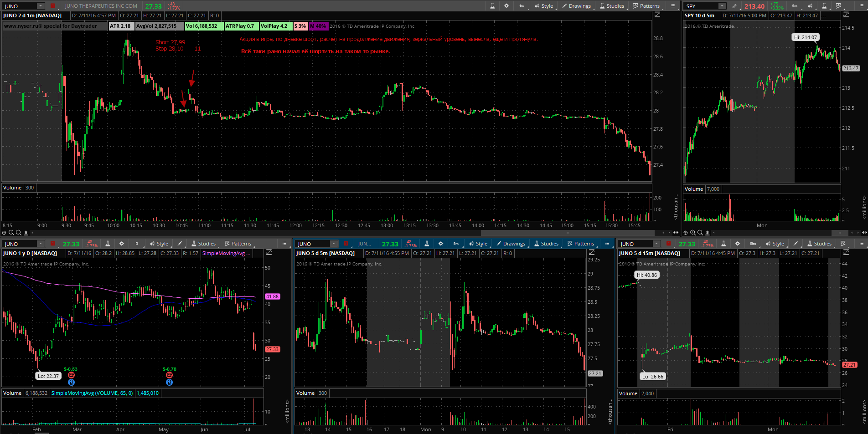The image size is (868, 434).
Task: Open the Studies menu on JUNO daily chart
Action: click(x=203, y=244)
